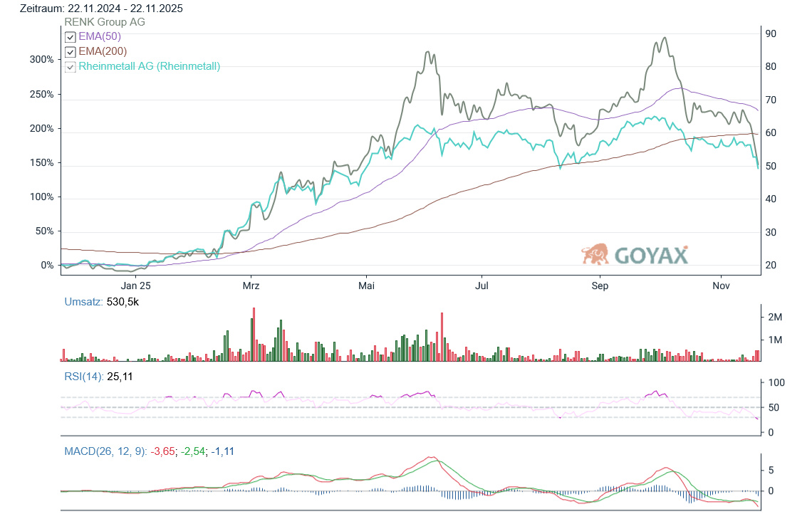Click the RENK Group AG chart title

[105, 22]
